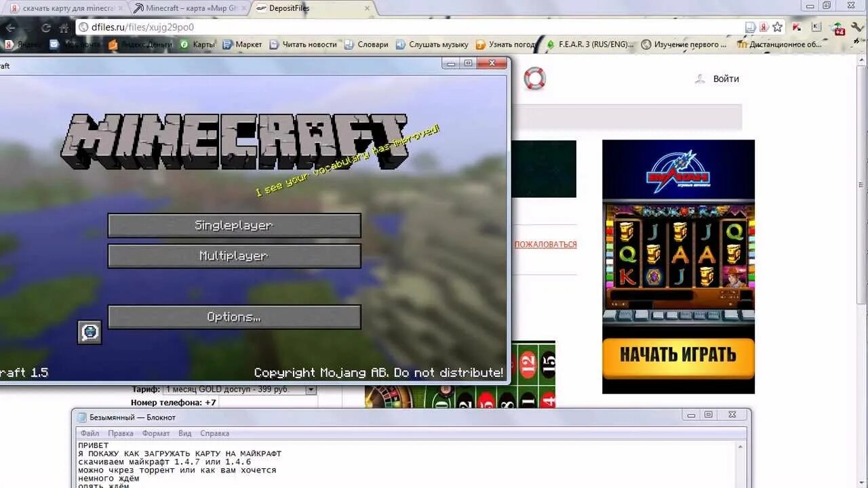Expand the Тариф GOLD dropdown
Screen dimensions: 868x488
tap(311, 390)
